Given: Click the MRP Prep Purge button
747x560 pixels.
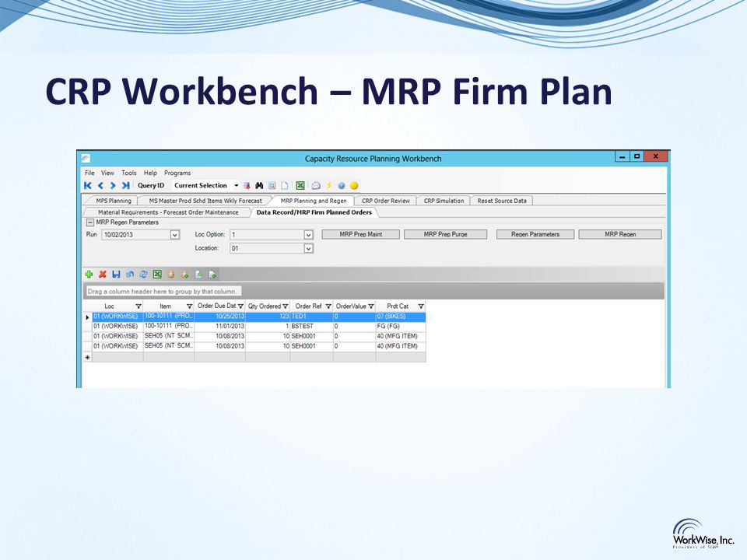Looking at the screenshot, I should pos(445,234).
